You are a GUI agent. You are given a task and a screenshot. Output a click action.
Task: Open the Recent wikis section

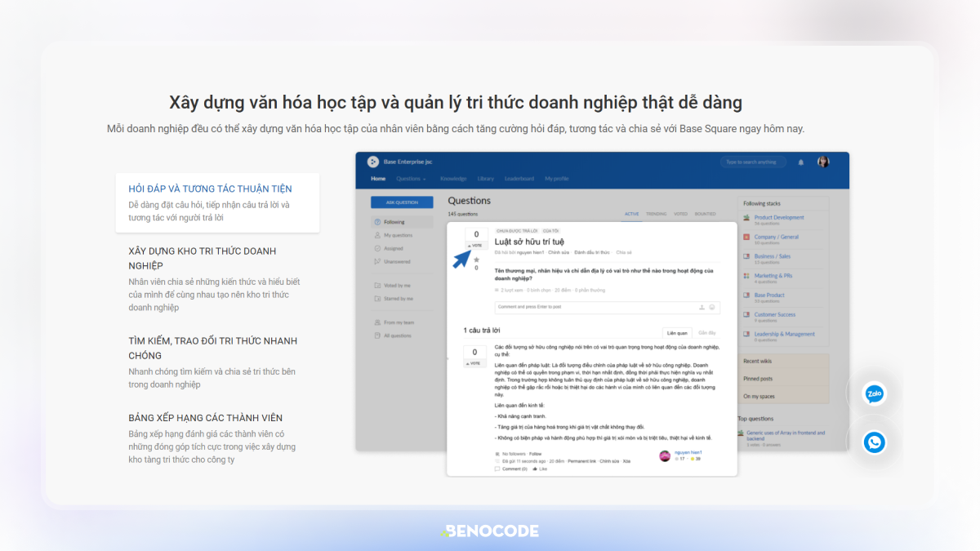pyautogui.click(x=783, y=361)
